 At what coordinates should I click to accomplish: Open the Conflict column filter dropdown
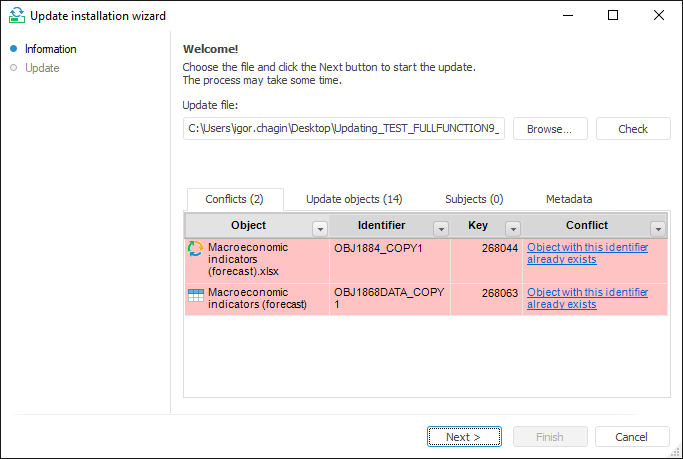coord(658,228)
